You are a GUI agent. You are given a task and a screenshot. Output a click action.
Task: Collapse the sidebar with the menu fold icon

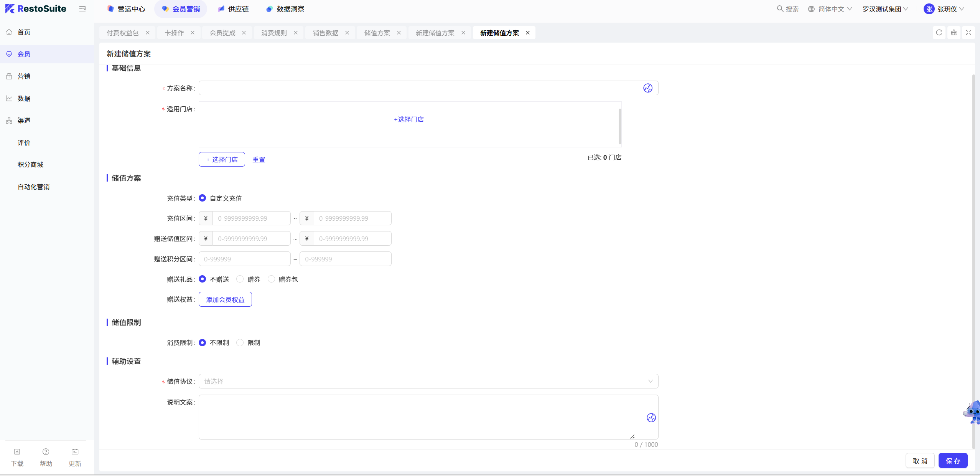point(82,9)
